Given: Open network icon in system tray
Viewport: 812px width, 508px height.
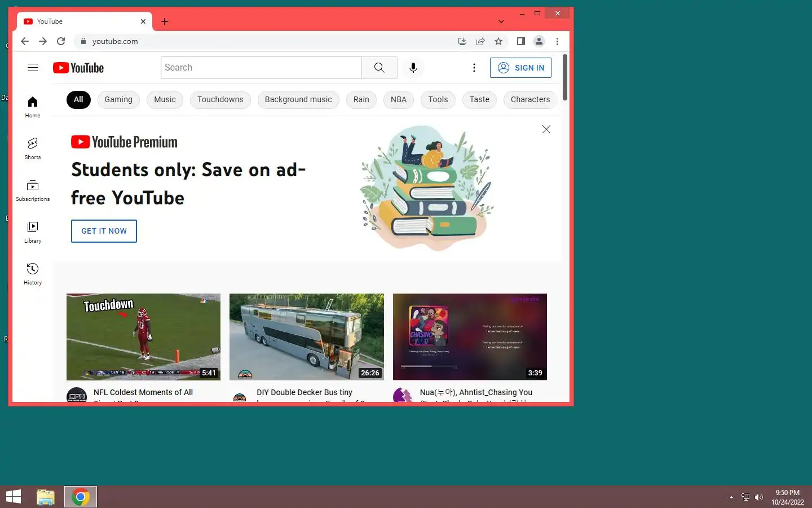Looking at the screenshot, I should tap(745, 497).
